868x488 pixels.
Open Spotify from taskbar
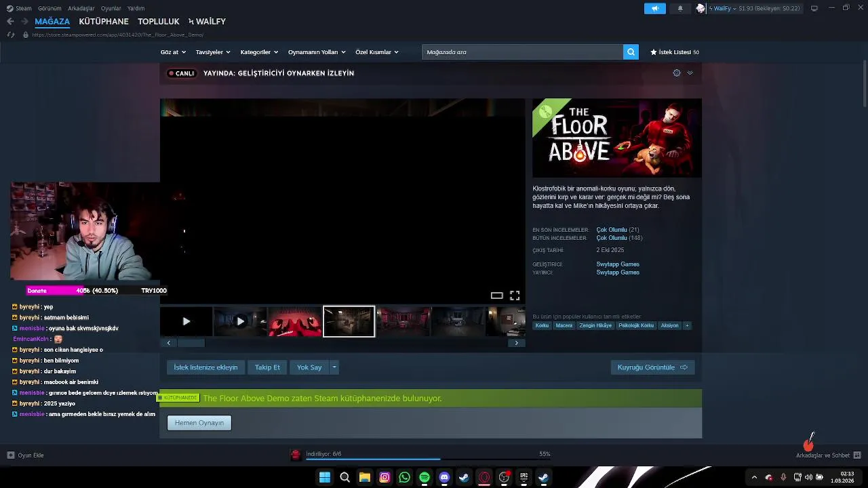(425, 477)
